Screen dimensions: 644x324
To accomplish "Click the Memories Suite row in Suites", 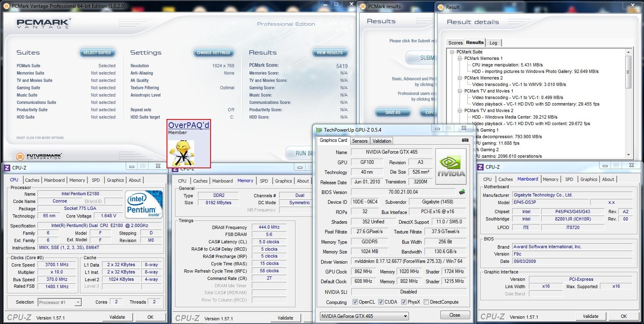I will (66, 73).
